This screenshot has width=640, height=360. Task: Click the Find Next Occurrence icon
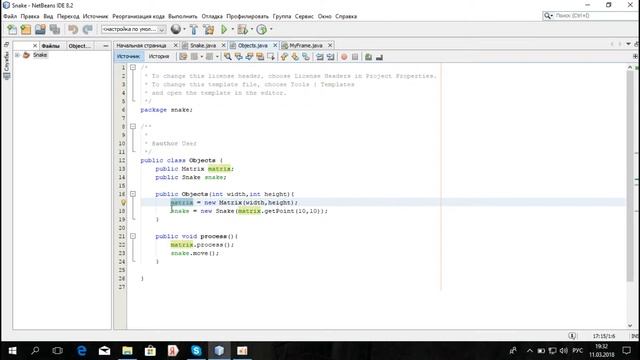(249, 57)
